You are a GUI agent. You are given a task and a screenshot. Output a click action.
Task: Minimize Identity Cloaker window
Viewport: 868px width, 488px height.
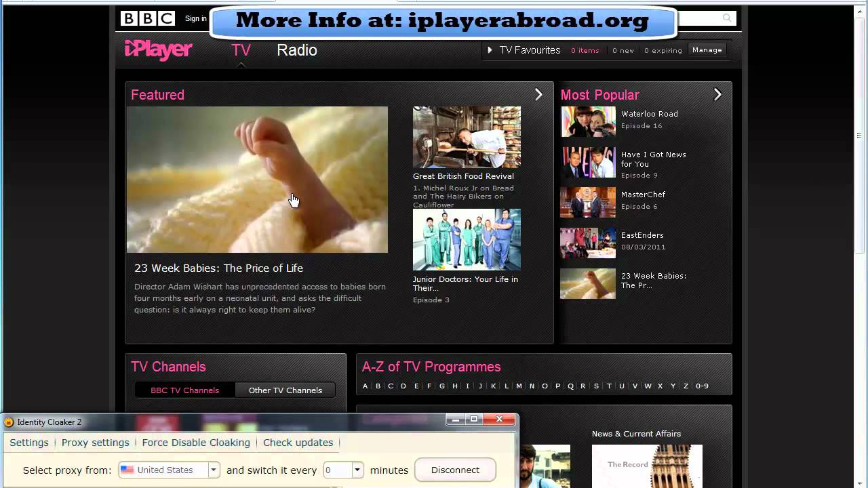click(x=456, y=420)
